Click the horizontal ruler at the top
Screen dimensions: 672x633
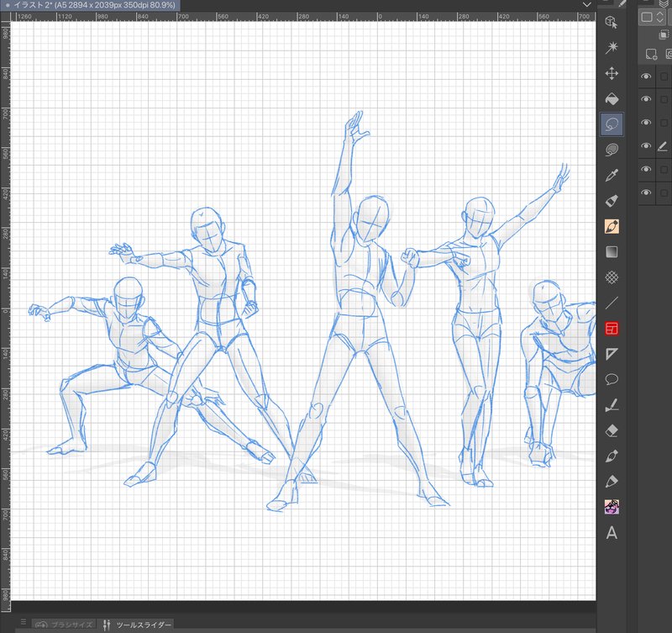coord(302,16)
